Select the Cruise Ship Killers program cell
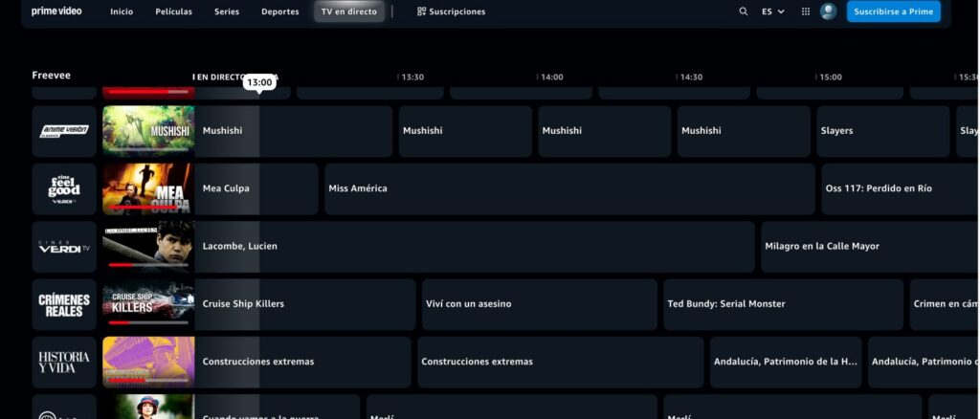This screenshot has height=419, width=980. (305, 305)
